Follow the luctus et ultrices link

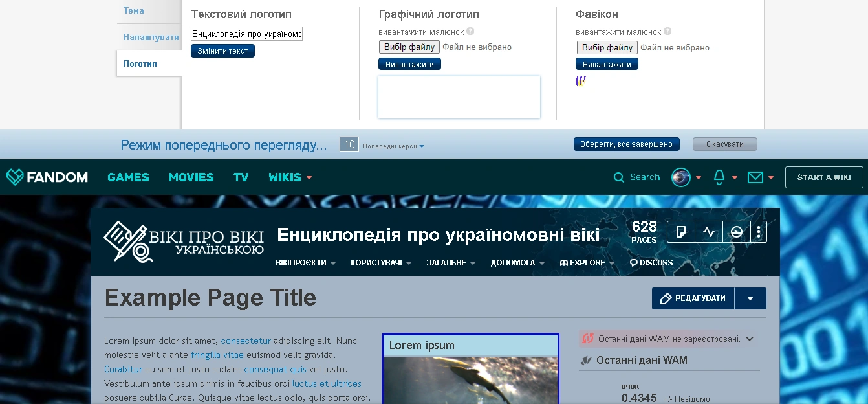point(327,383)
